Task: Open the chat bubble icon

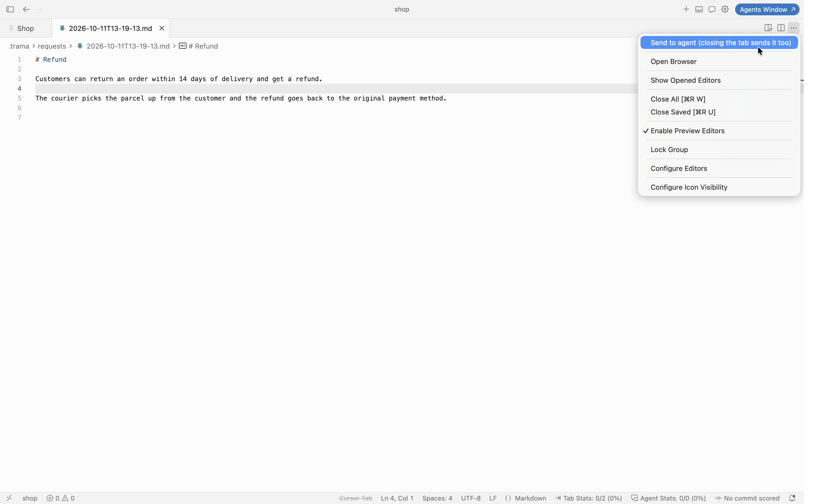Action: click(x=712, y=9)
